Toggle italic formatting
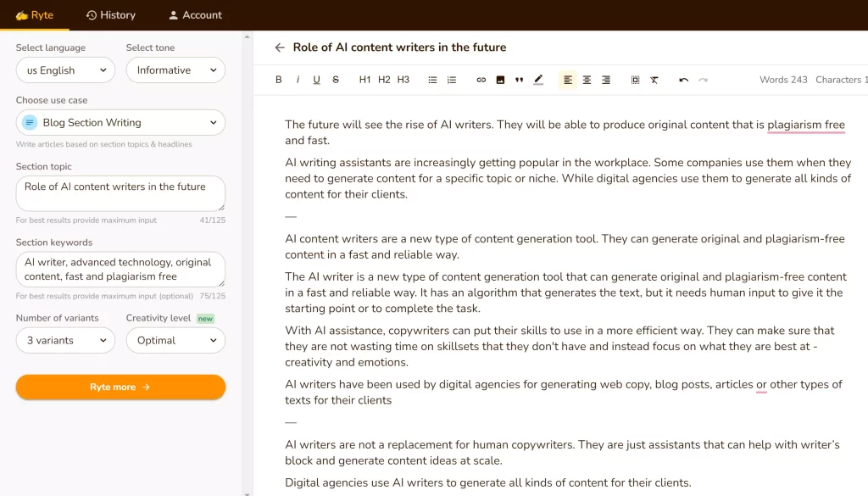 298,80
